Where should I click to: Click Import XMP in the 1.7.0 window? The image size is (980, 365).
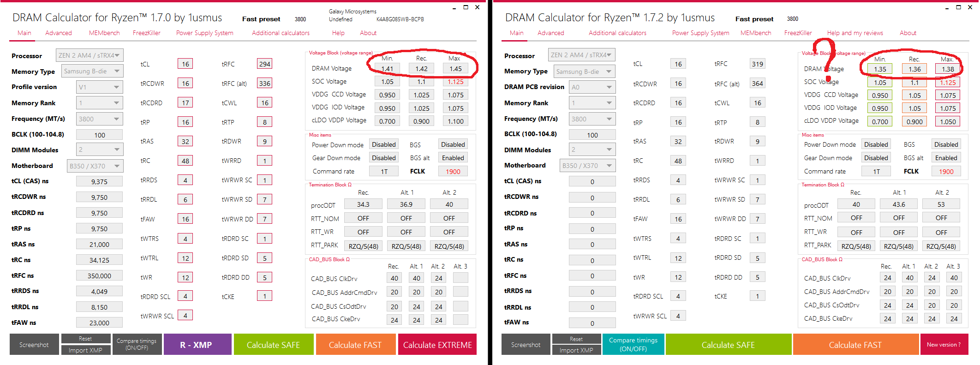[85, 350]
